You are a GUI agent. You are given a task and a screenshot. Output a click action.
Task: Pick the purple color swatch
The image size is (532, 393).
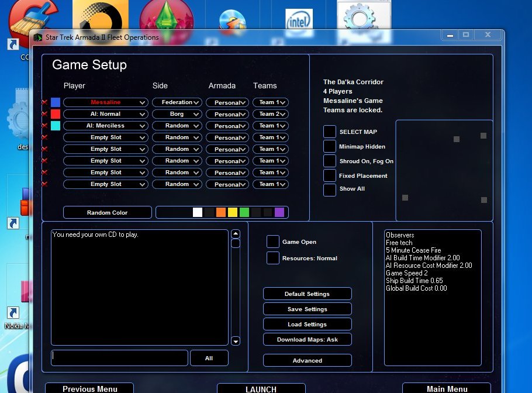279,212
